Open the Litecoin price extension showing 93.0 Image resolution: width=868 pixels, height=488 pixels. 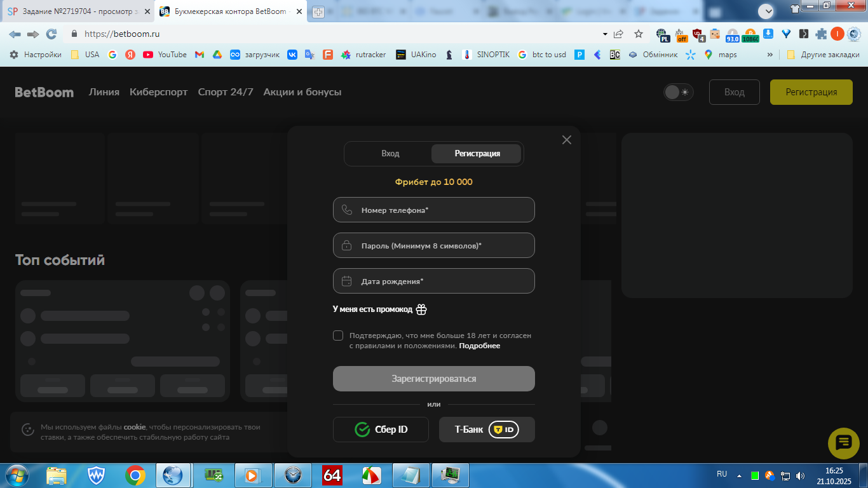click(x=733, y=34)
